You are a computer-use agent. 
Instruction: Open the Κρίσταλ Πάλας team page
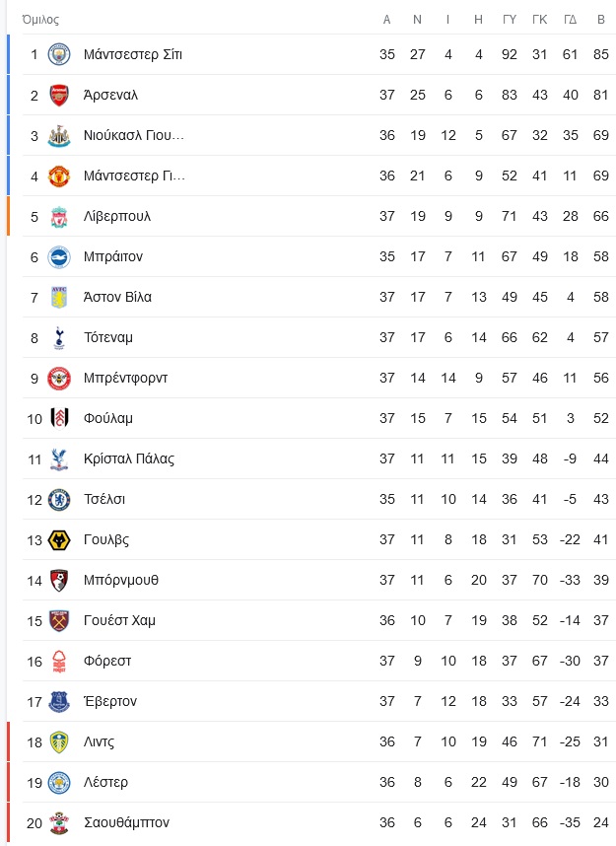pyautogui.click(x=129, y=459)
